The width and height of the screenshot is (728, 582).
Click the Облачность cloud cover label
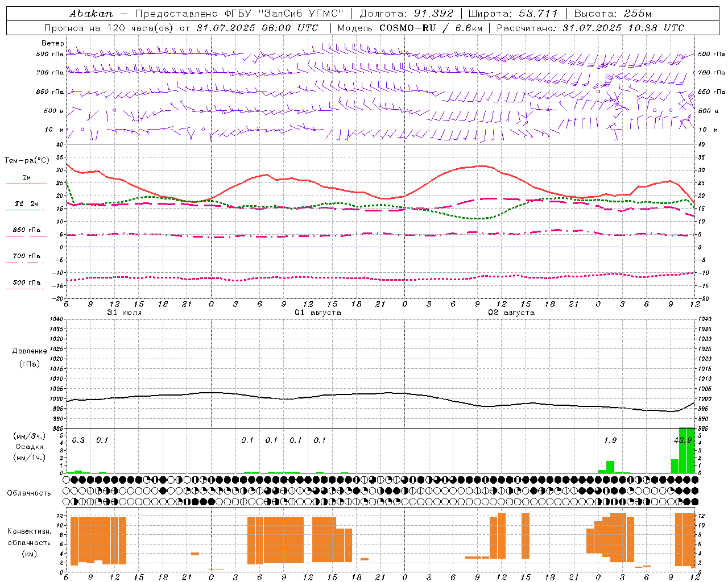coord(29,493)
